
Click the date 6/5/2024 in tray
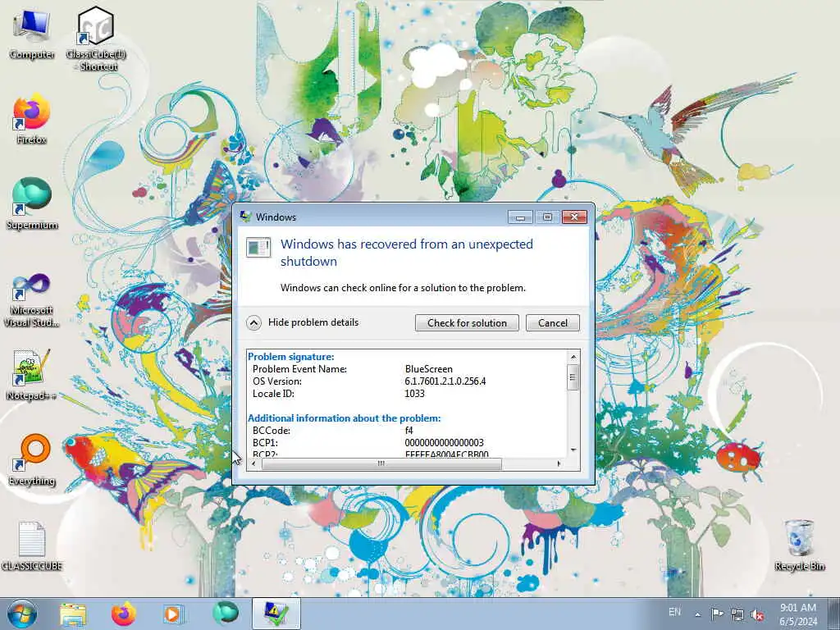(798, 622)
